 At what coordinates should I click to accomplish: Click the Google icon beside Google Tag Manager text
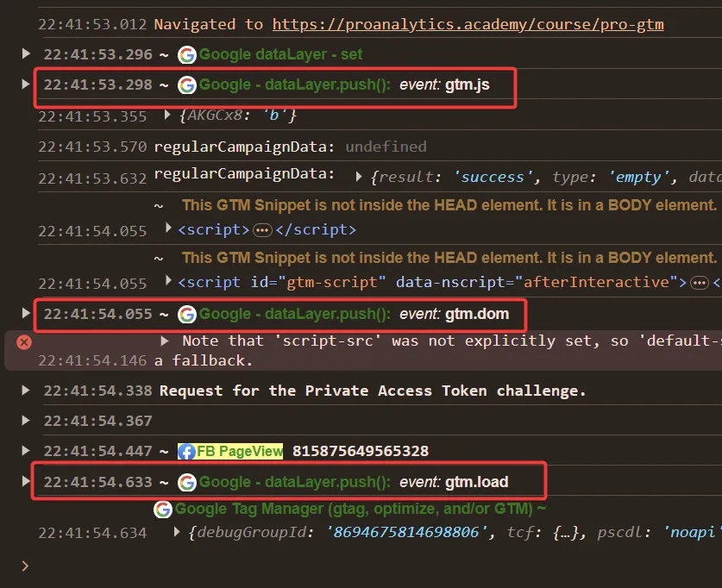162,510
